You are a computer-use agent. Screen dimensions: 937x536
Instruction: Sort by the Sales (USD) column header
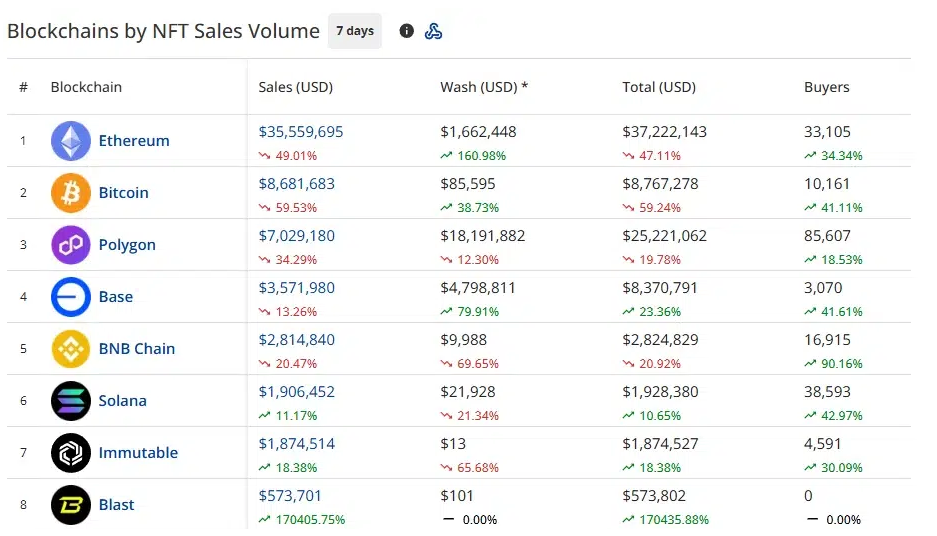click(x=296, y=87)
